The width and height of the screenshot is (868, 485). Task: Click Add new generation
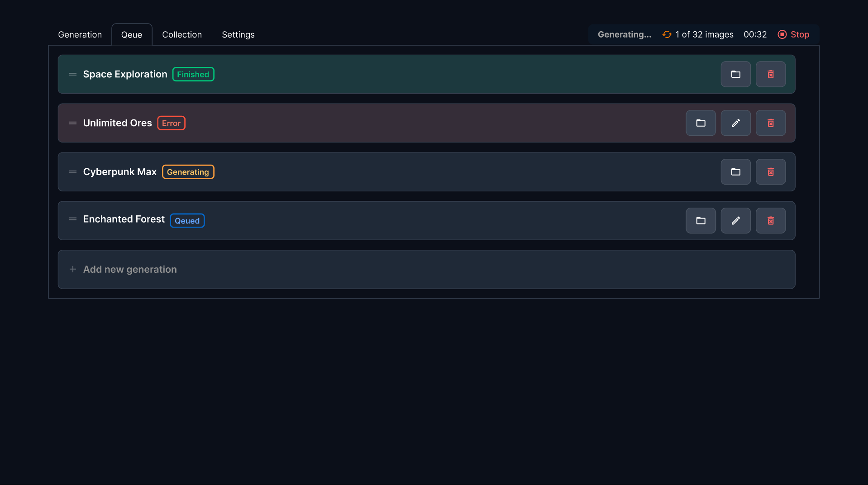[x=130, y=269]
